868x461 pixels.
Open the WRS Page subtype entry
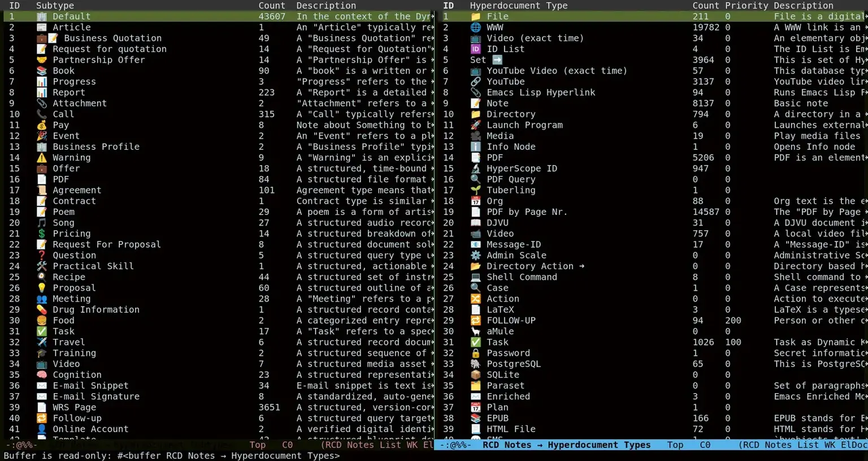74,407
